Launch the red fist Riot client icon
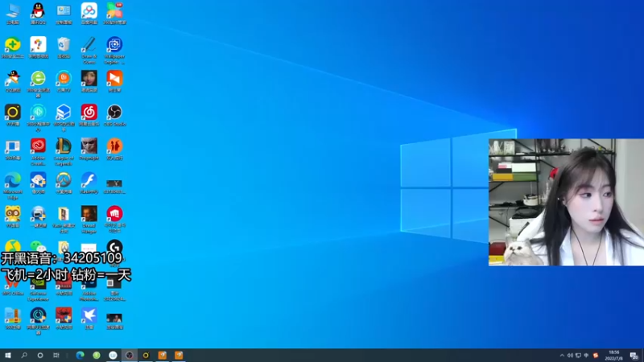 tap(114, 219)
